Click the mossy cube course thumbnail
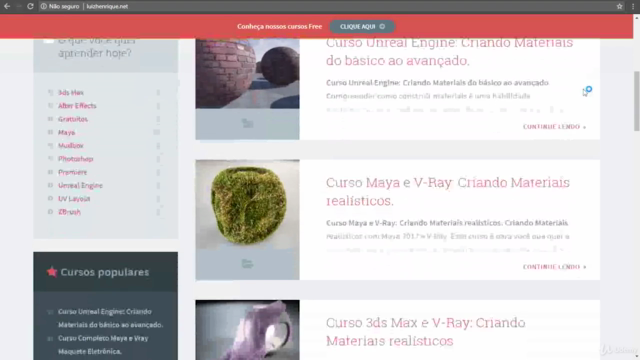 tap(247, 204)
